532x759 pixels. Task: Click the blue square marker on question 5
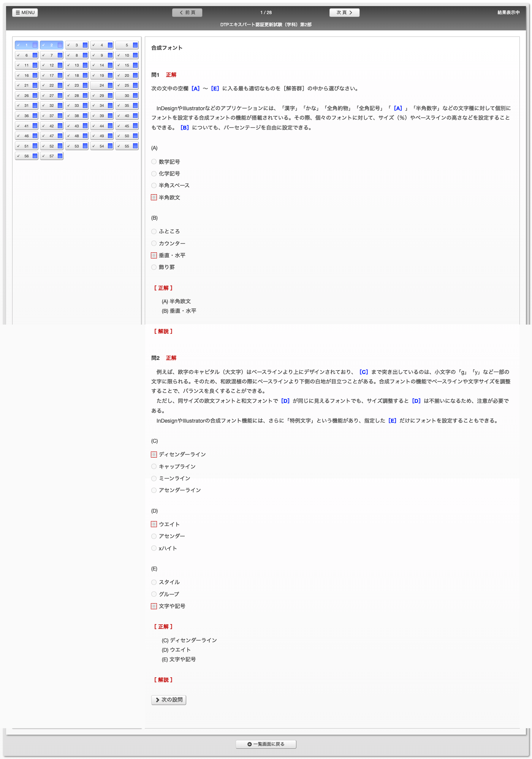click(135, 45)
